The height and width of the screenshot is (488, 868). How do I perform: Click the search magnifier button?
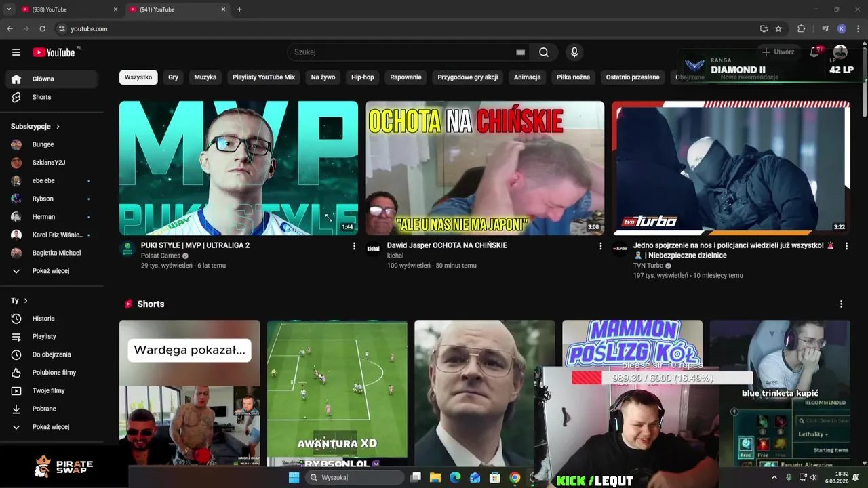coord(544,52)
